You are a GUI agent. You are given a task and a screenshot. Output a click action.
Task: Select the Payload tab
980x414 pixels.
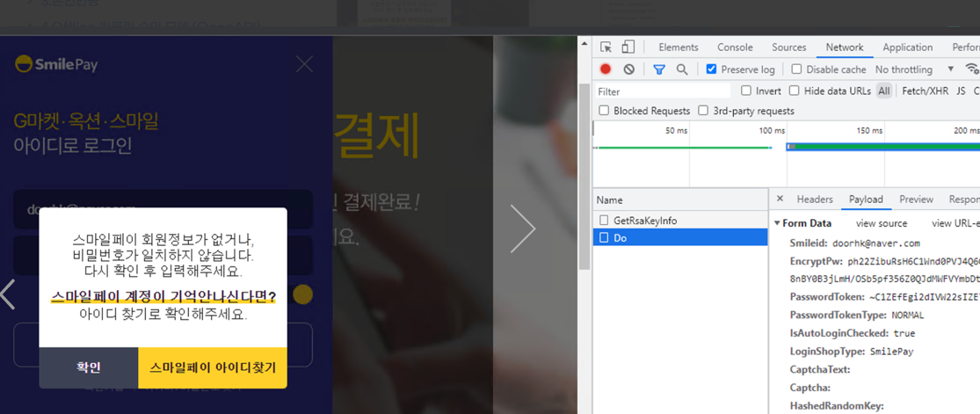[866, 200]
